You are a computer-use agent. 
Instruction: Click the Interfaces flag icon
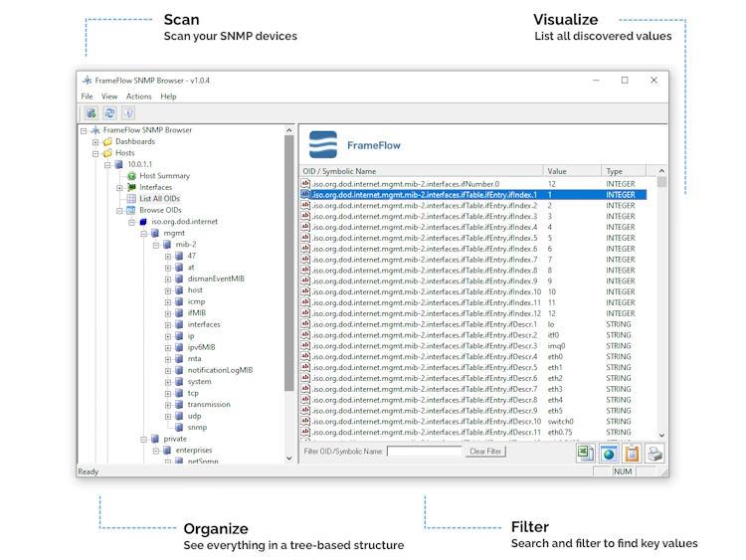click(x=131, y=187)
